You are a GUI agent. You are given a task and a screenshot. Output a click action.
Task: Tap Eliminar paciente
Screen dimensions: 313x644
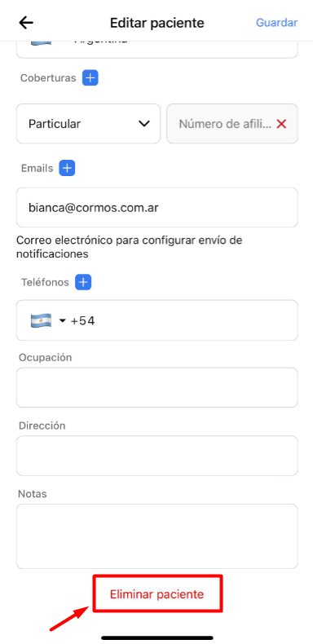[x=157, y=594]
